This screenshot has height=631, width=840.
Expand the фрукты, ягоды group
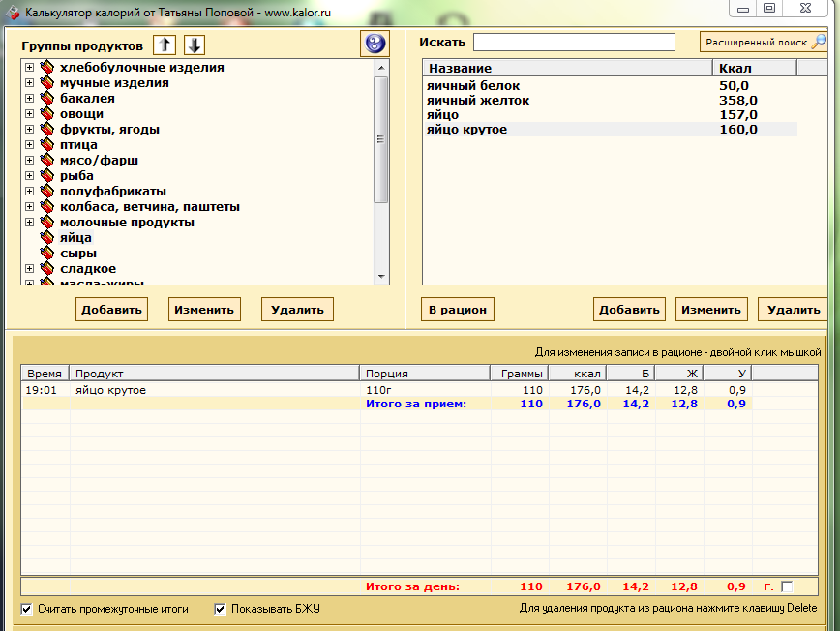click(29, 130)
